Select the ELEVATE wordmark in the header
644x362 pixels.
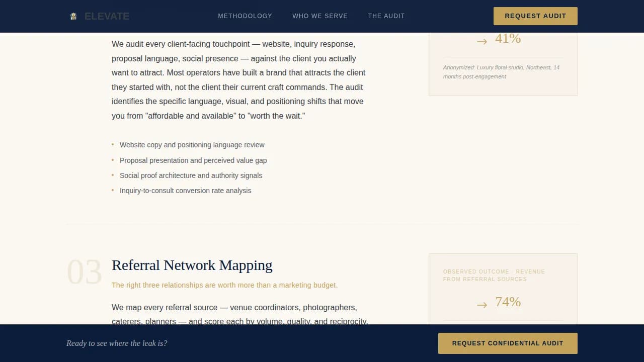tap(106, 16)
